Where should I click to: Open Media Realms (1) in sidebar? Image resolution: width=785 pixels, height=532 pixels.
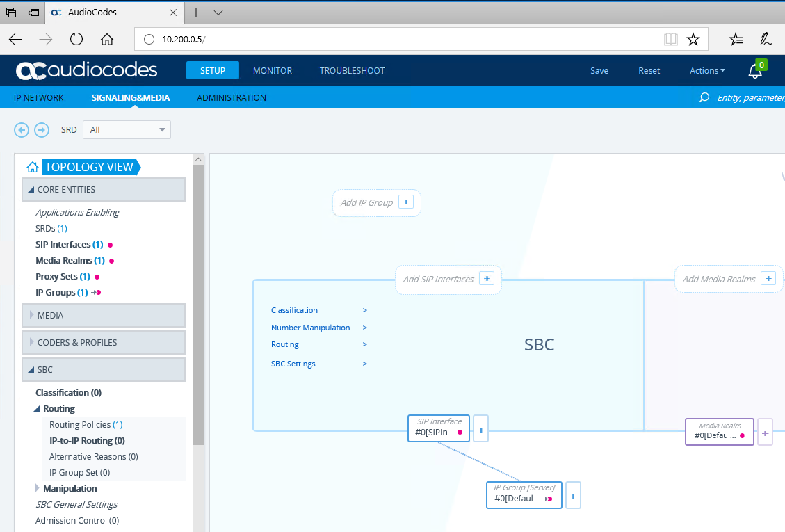(x=70, y=261)
